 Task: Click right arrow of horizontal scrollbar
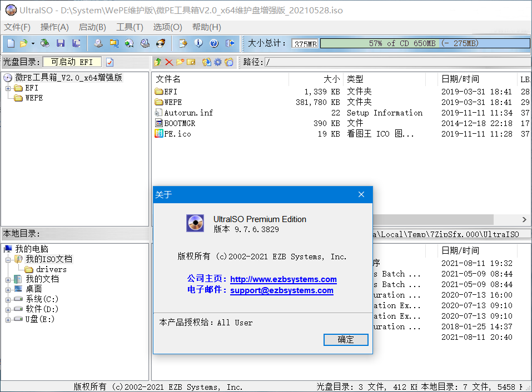click(x=524, y=219)
